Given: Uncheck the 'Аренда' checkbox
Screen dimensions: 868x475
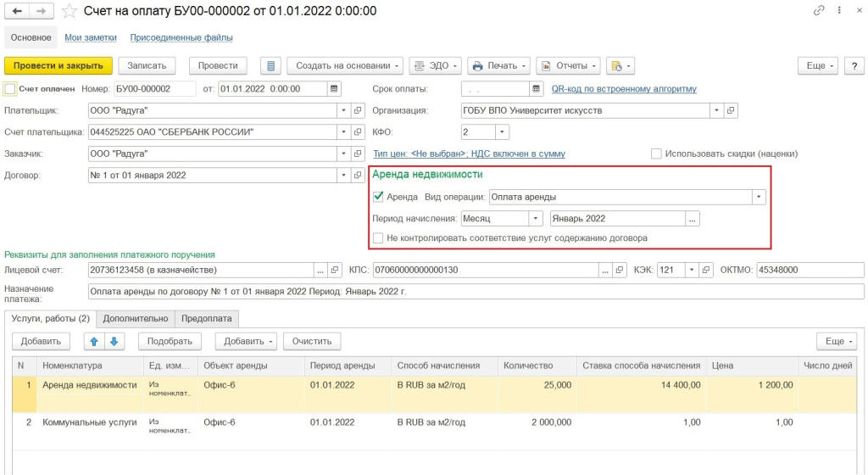Looking at the screenshot, I should [x=378, y=196].
